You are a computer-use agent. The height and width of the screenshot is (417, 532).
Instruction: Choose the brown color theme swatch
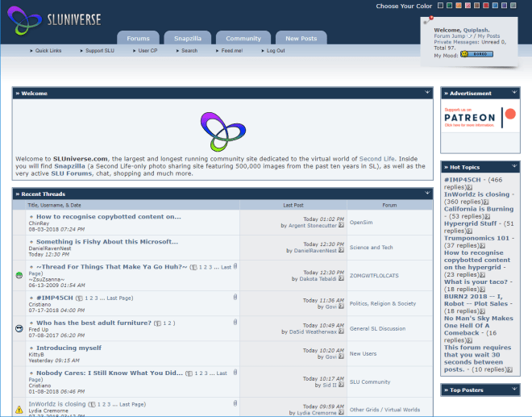(476, 6)
